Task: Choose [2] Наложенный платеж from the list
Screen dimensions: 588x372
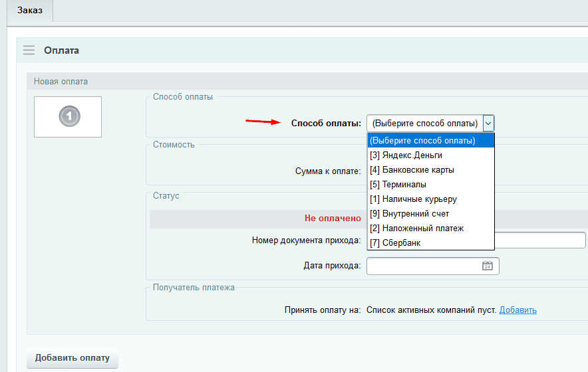Action: coord(416,228)
